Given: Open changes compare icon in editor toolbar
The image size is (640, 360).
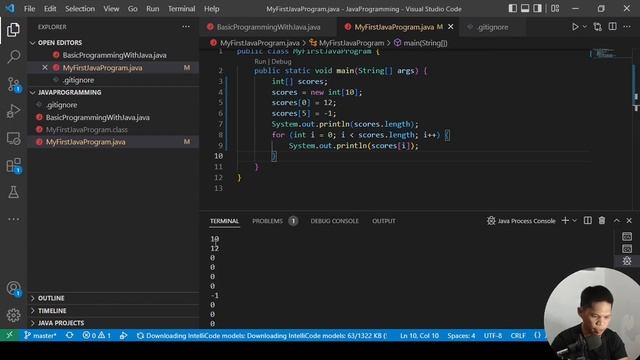Looking at the screenshot, I should click(598, 27).
